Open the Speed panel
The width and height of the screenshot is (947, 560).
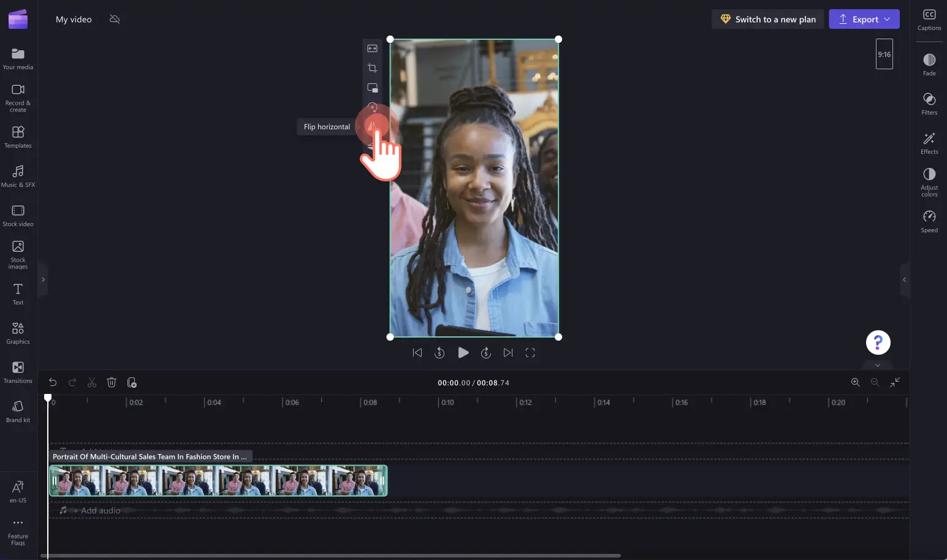tap(929, 221)
